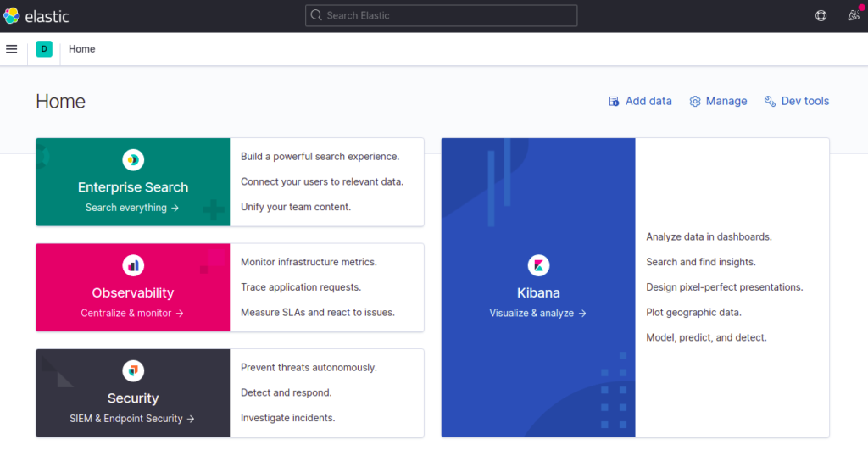Click the Enterprise Search round logo icon
868x456 pixels.
pos(133,160)
